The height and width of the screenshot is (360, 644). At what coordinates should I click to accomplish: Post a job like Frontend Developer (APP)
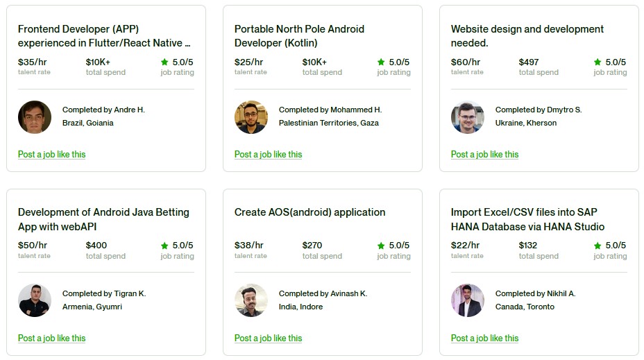click(52, 155)
